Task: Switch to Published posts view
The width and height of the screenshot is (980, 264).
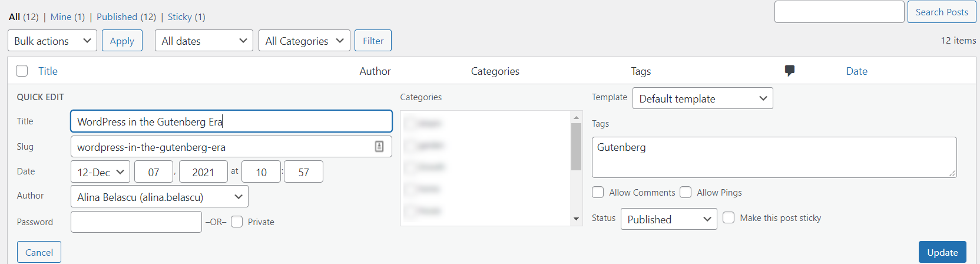Action: click(x=117, y=16)
